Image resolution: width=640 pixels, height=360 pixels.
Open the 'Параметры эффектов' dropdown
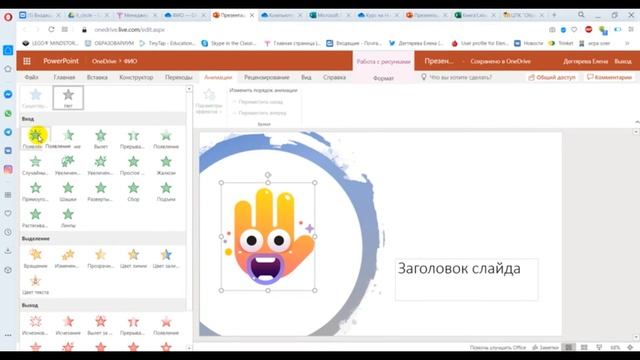(209, 101)
